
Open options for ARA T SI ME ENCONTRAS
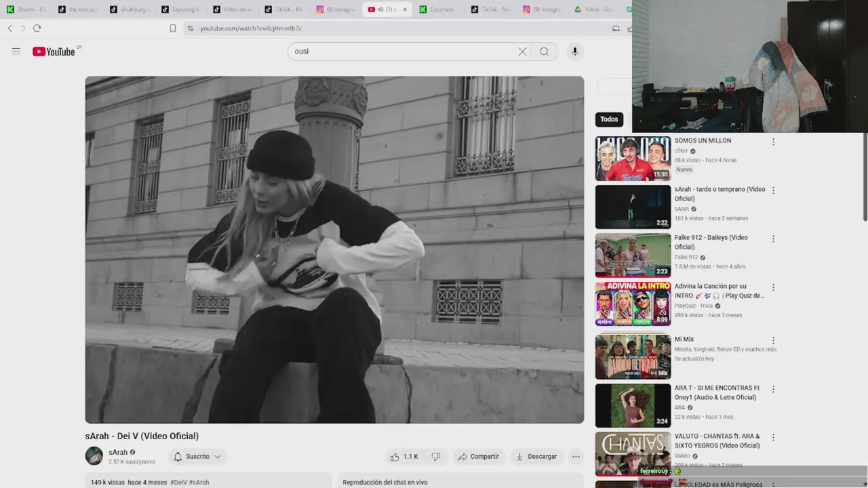tap(773, 389)
